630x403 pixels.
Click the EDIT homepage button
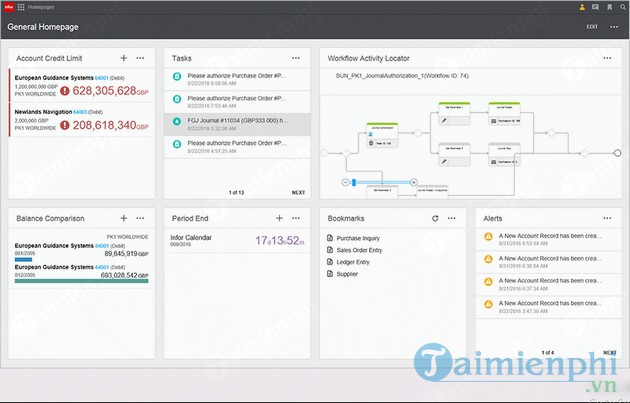pos(592,27)
